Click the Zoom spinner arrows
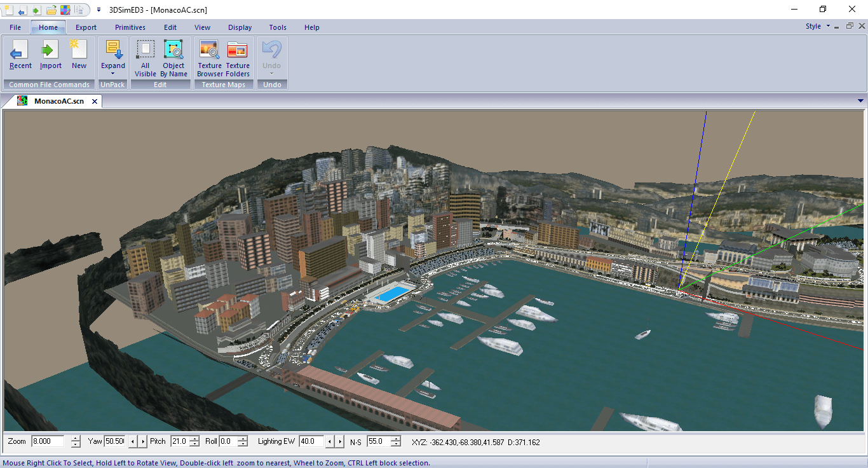 (76, 441)
